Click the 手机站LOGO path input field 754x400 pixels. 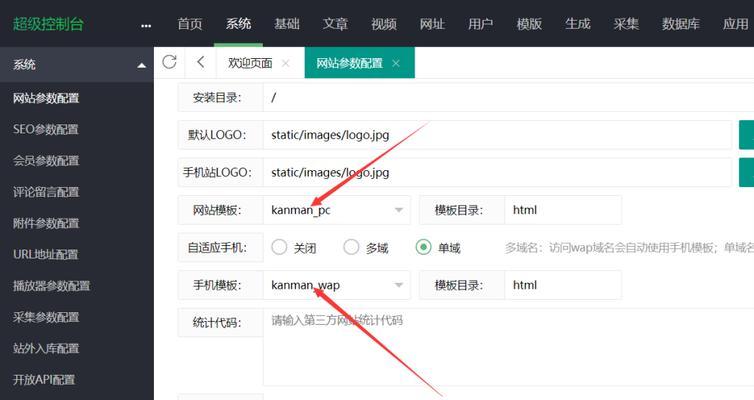(497, 173)
